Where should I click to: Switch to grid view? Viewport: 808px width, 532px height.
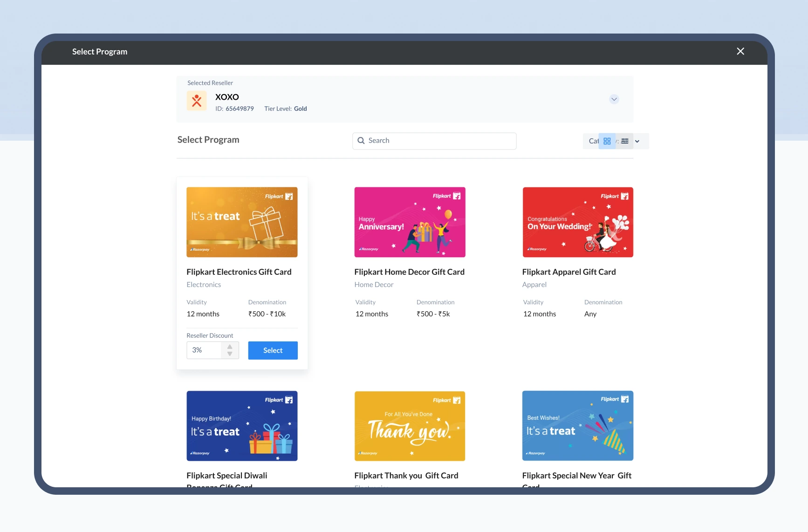[607, 141]
